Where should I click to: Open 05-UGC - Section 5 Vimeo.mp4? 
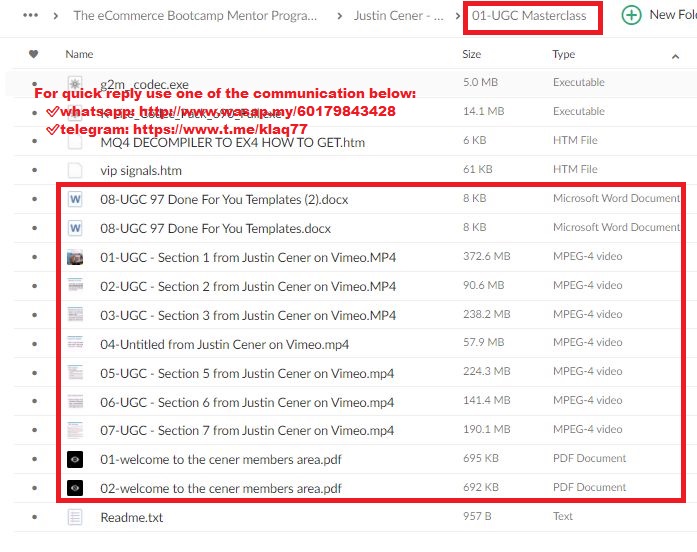point(247,373)
